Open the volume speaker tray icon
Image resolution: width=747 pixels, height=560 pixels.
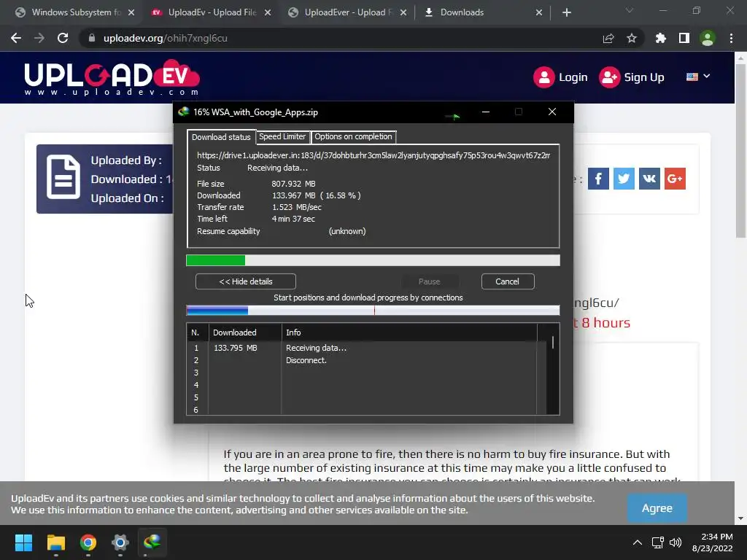coord(675,542)
